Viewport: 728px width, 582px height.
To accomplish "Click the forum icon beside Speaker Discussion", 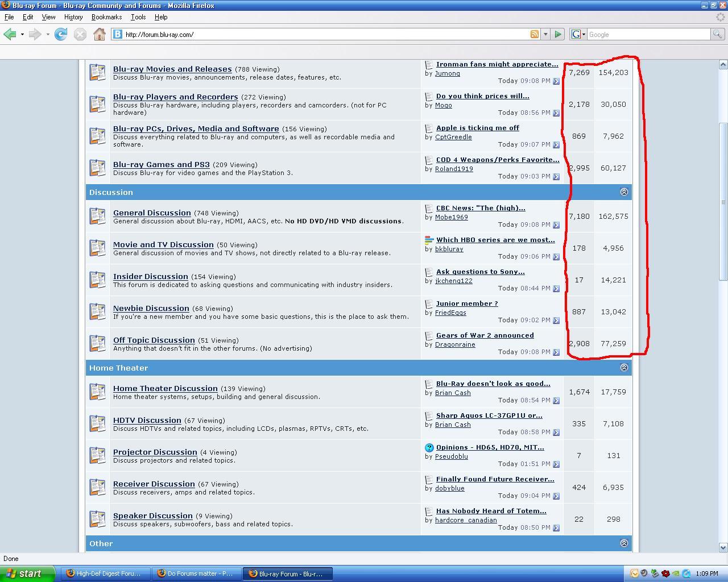I will [97, 519].
